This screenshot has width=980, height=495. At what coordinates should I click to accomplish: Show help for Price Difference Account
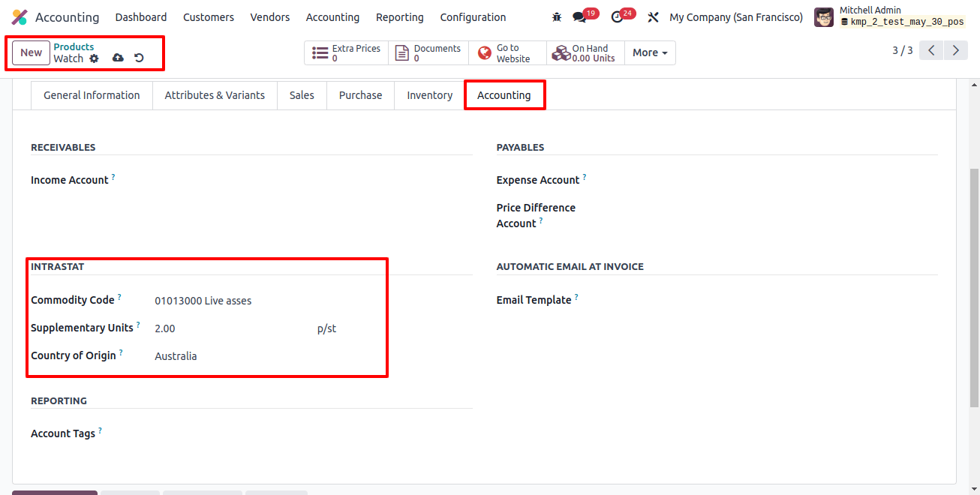click(540, 220)
